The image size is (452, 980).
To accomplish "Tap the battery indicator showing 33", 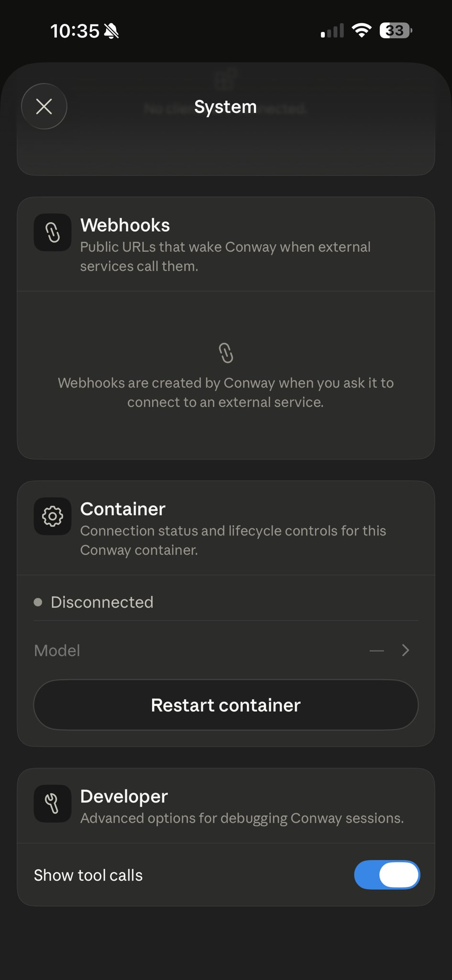I will pyautogui.click(x=396, y=31).
